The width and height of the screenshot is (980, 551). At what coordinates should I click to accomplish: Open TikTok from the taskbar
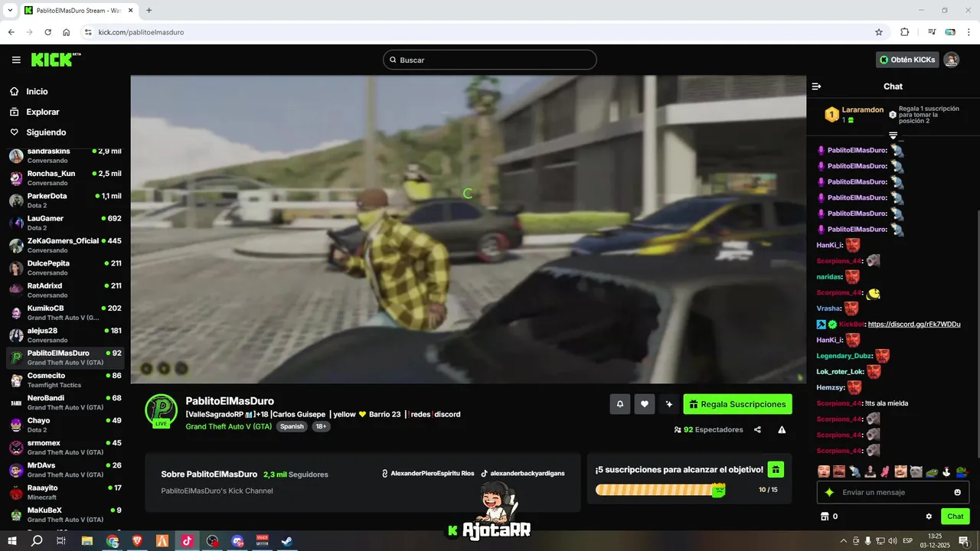pyautogui.click(x=187, y=541)
